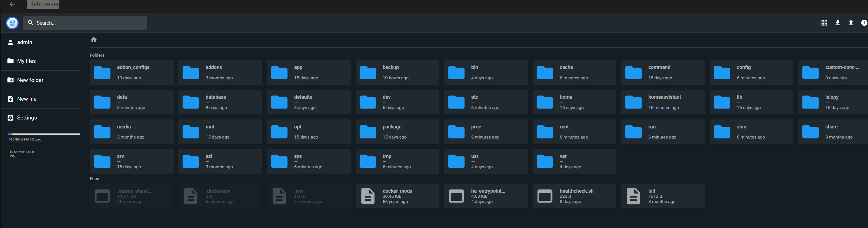Click the admin user entry in the sidebar
The height and width of the screenshot is (228, 868).
[25, 42]
